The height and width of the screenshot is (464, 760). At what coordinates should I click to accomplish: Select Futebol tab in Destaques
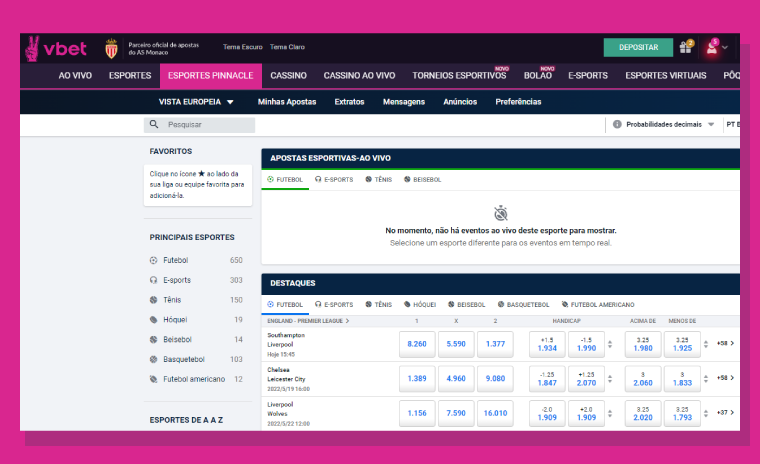pyautogui.click(x=285, y=304)
